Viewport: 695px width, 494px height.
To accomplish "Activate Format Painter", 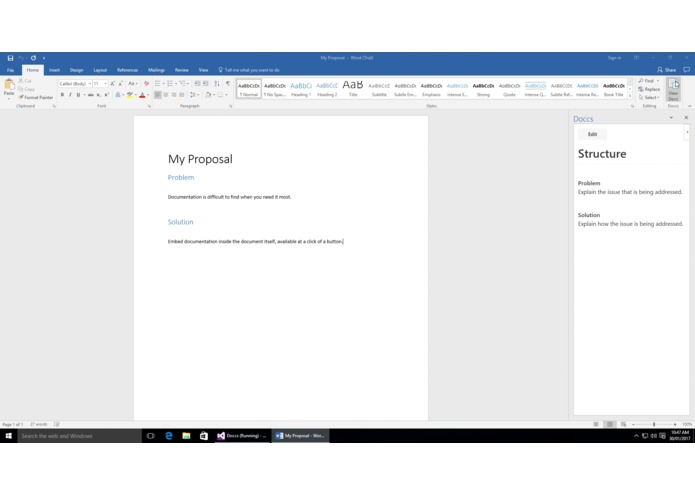I will click(36, 97).
